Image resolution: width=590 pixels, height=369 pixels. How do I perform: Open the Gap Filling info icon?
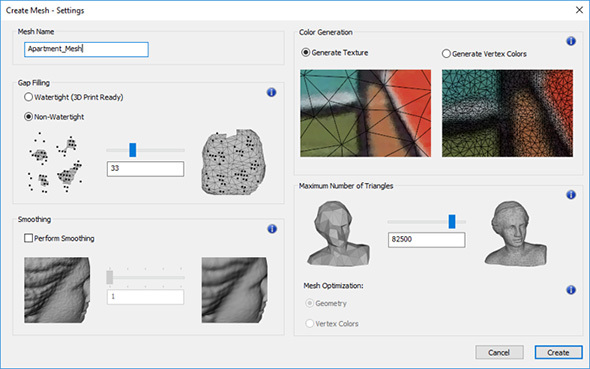pos(271,93)
